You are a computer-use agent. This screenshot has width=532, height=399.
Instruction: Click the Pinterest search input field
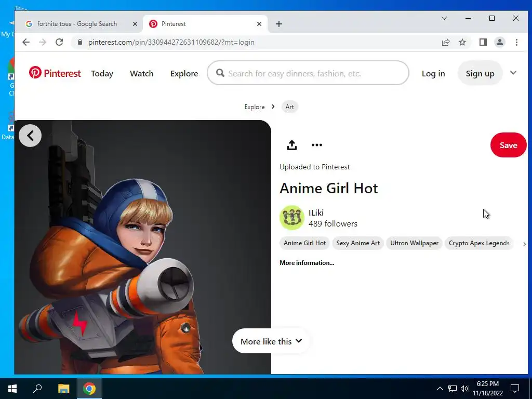coord(308,73)
